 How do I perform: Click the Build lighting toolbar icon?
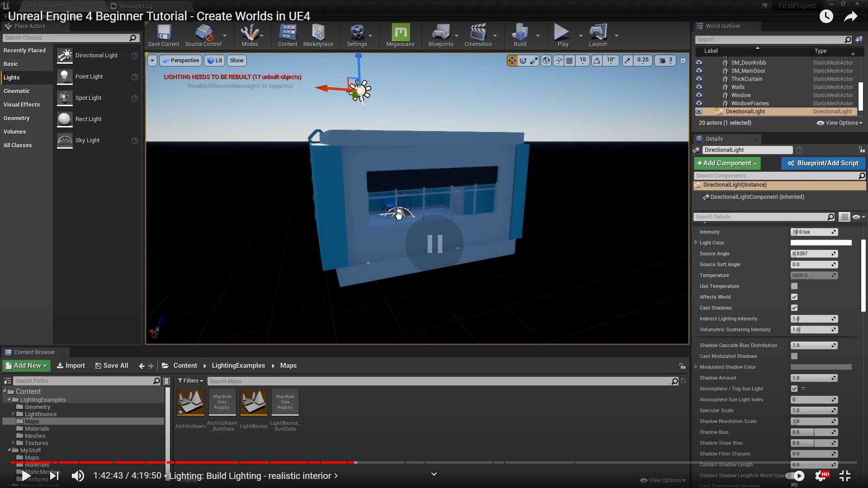(x=520, y=33)
